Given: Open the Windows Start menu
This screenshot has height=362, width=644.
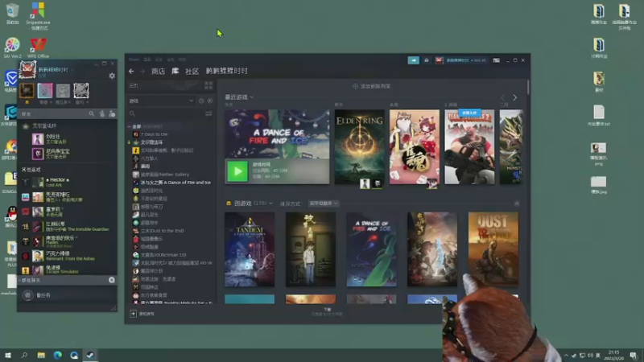Looking at the screenshot, I should point(8,355).
